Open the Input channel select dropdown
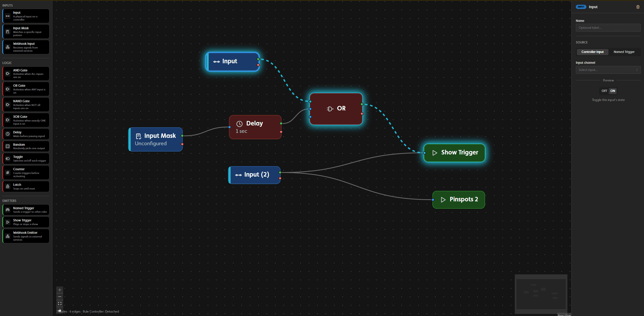 point(608,70)
